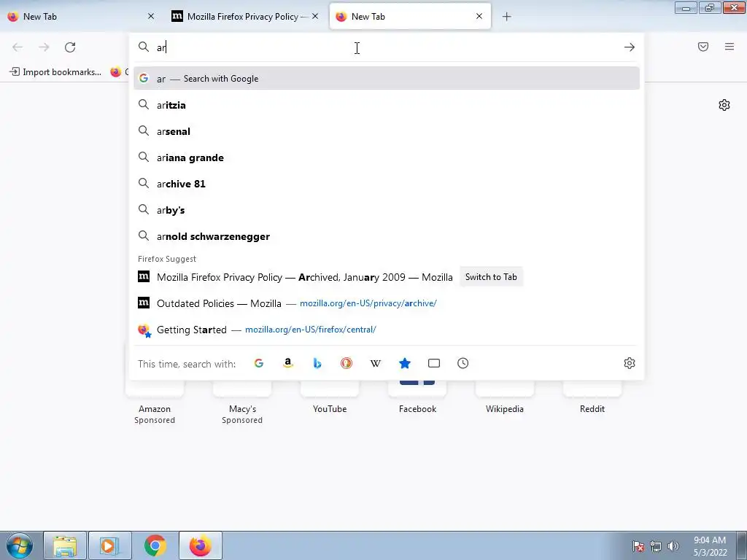747x560 pixels.
Task: Search open tabs using the tab icon
Action: pyautogui.click(x=434, y=363)
